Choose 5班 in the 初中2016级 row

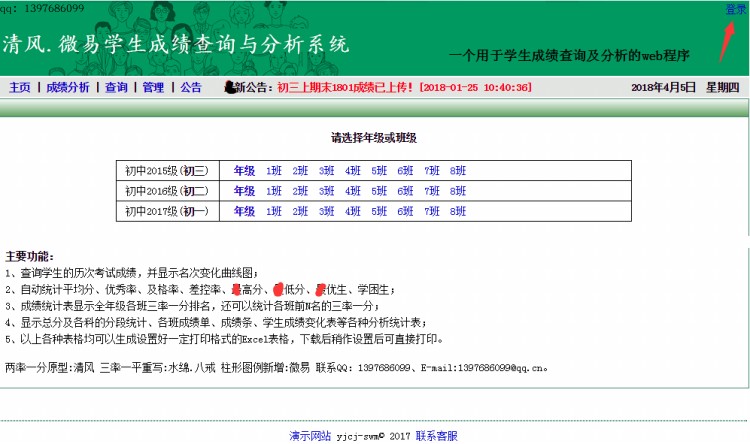click(379, 191)
